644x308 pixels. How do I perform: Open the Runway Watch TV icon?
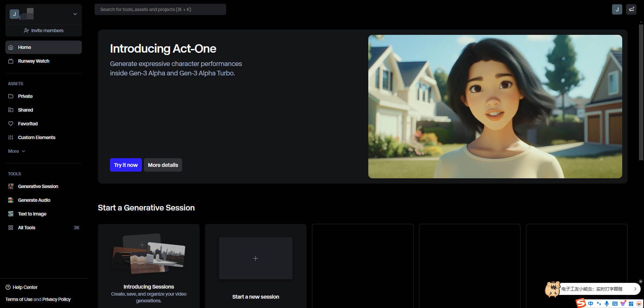click(x=11, y=61)
